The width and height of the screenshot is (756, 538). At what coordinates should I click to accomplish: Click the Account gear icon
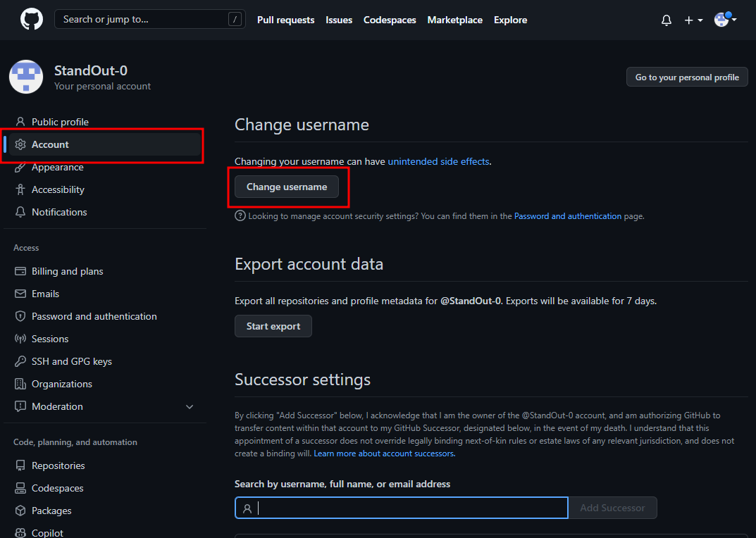[x=20, y=144]
